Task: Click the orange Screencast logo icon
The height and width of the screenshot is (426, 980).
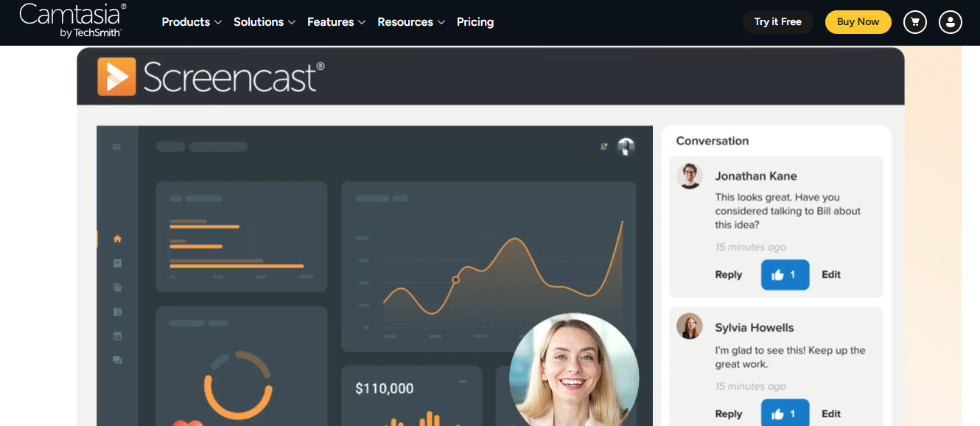Action: click(x=116, y=77)
